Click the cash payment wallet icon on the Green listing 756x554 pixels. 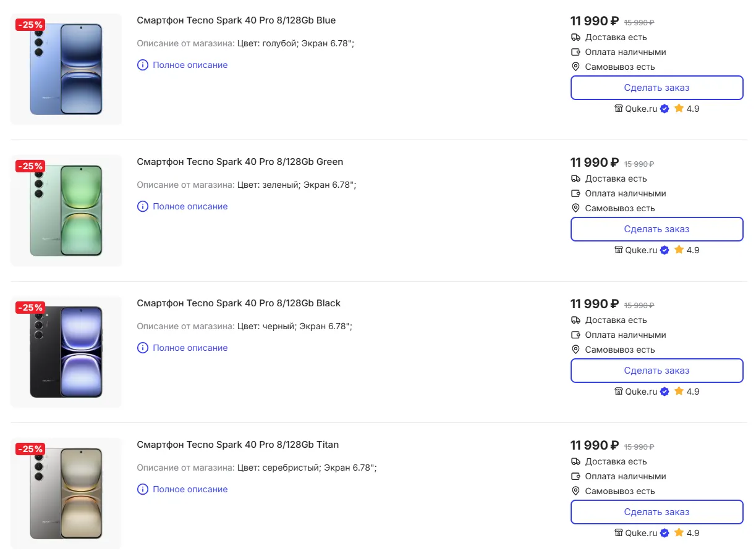575,194
